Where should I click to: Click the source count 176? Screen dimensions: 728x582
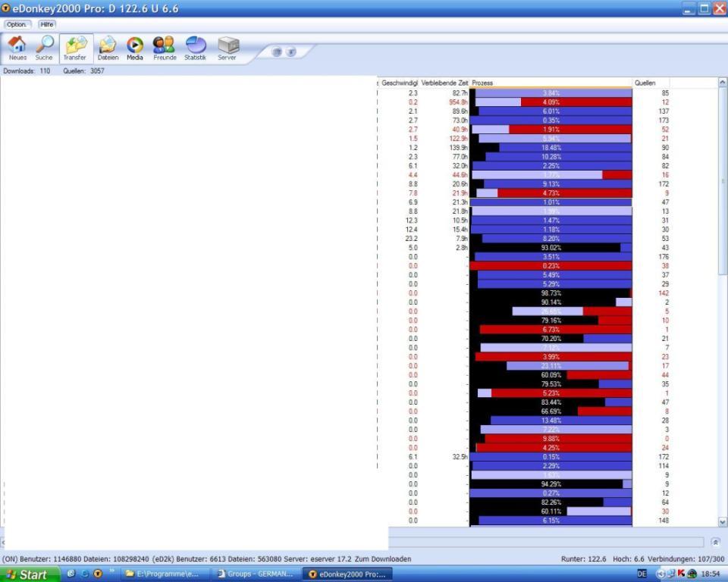coord(664,257)
